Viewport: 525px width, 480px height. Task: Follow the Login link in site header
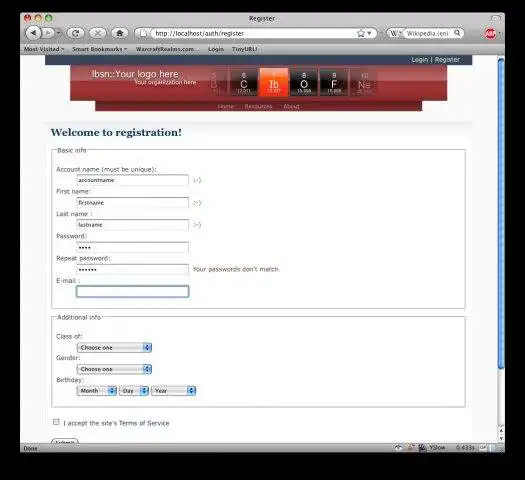420,60
